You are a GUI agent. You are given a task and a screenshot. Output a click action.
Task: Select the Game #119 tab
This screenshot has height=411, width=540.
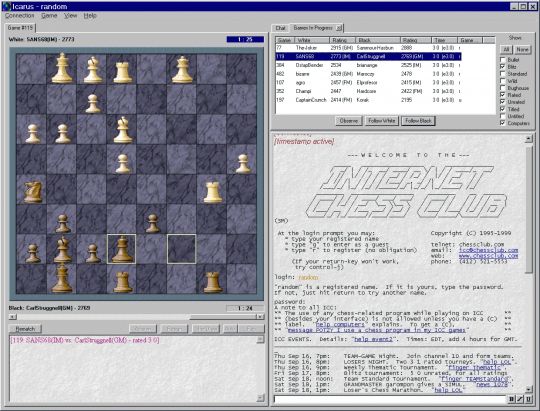pyautogui.click(x=20, y=28)
